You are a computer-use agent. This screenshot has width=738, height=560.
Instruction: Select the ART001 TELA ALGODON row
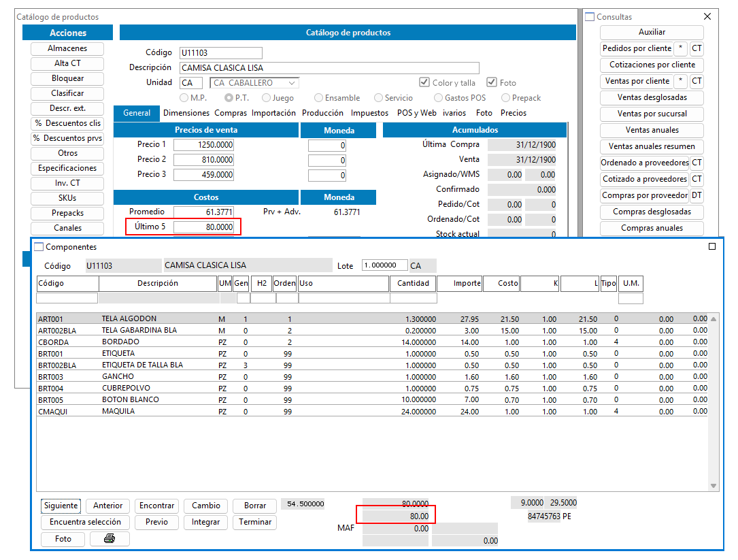pyautogui.click(x=372, y=319)
